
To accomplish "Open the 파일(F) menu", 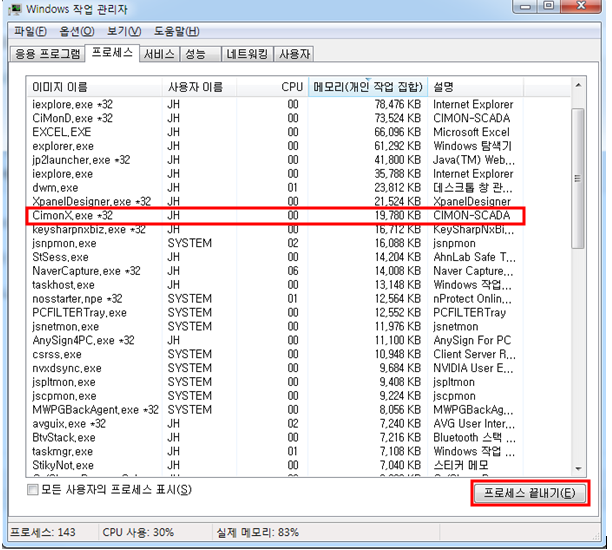I will [x=30, y=31].
